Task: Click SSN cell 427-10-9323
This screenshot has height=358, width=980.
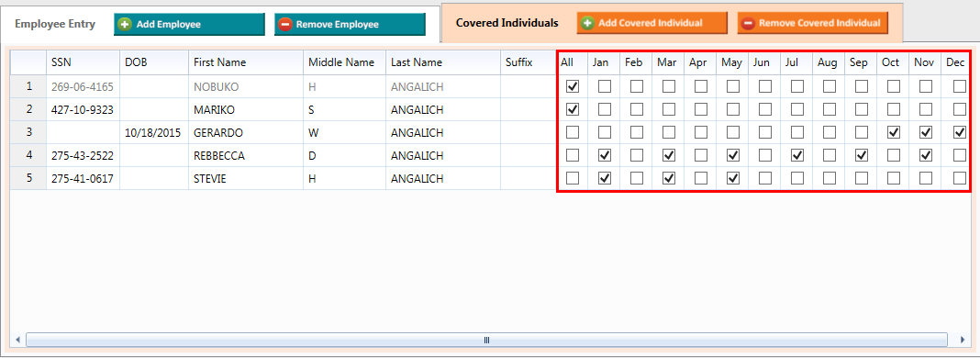Action: coord(84,110)
